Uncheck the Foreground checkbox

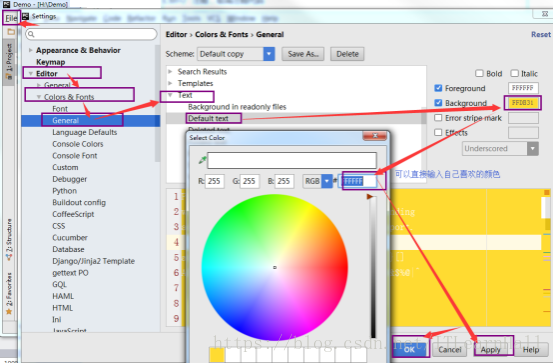tap(438, 88)
